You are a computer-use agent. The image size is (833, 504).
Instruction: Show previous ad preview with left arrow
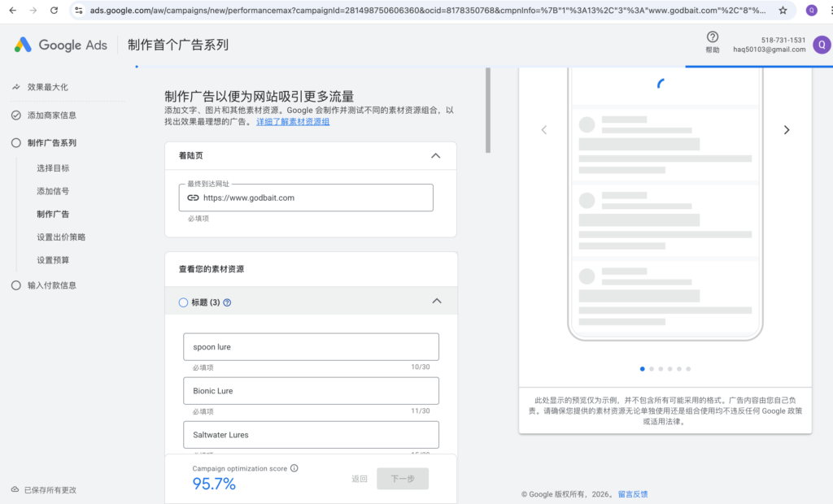[x=544, y=130]
